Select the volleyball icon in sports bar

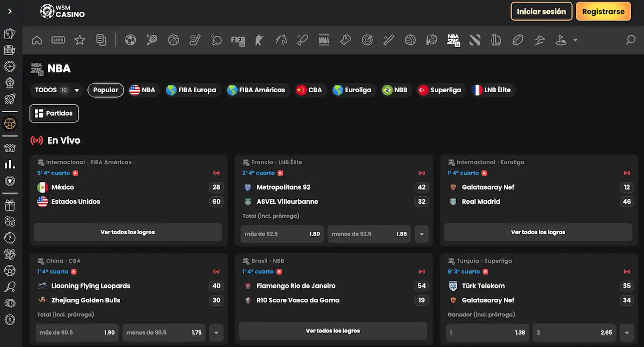pos(410,40)
